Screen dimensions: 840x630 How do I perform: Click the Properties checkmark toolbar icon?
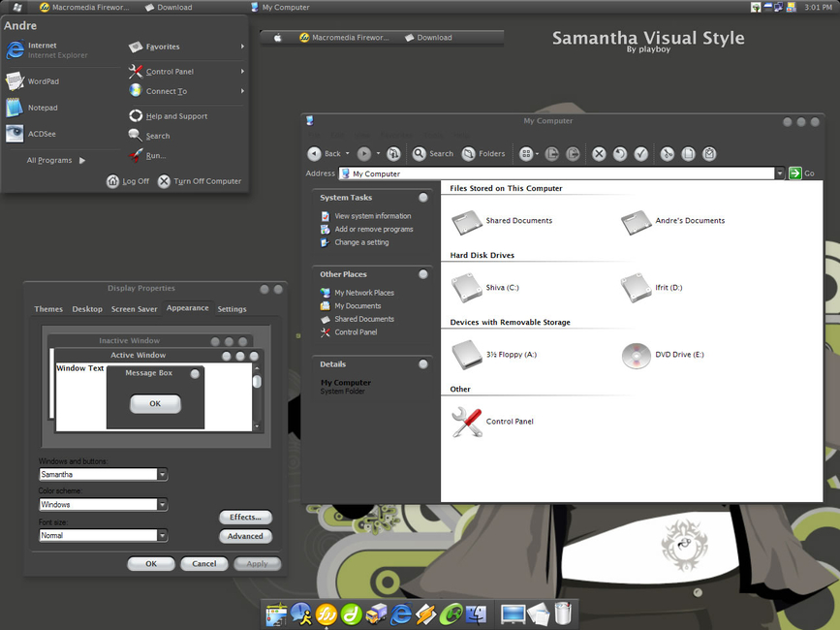[641, 154]
